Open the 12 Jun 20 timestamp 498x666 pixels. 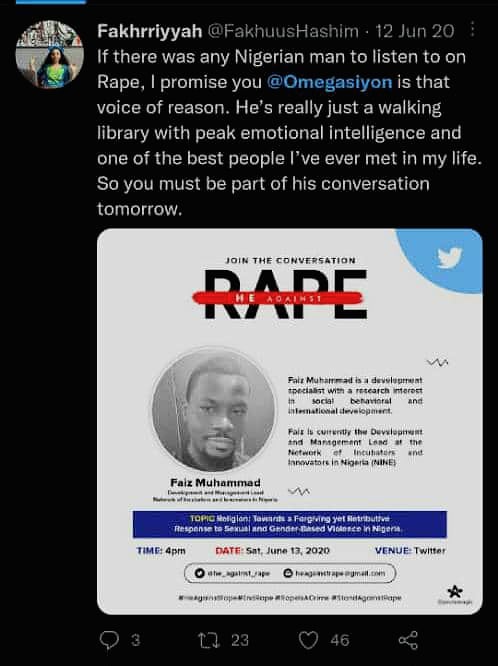click(x=415, y=31)
